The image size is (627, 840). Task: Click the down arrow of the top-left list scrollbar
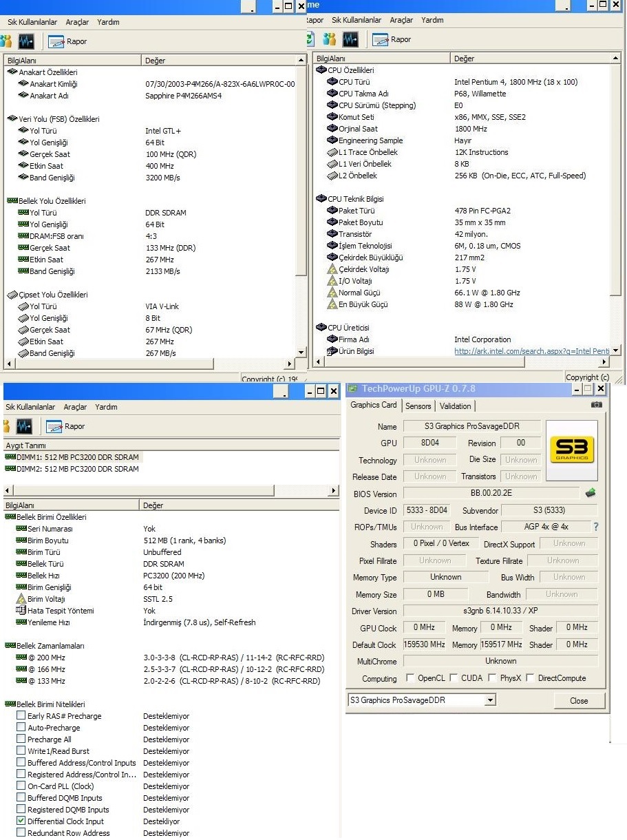(x=301, y=352)
